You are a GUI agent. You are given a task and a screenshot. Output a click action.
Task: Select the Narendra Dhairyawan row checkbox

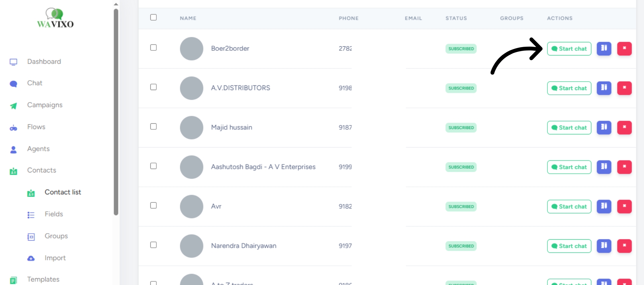click(x=153, y=245)
